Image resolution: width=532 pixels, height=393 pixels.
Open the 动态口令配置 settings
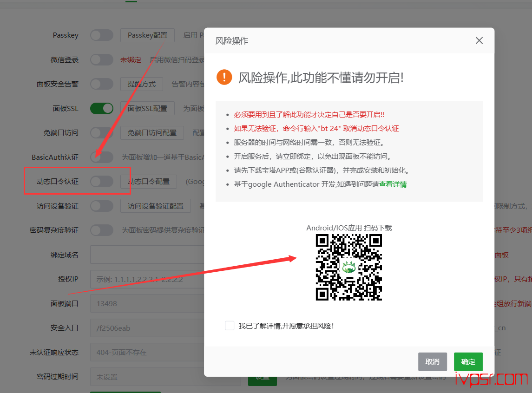pos(149,182)
